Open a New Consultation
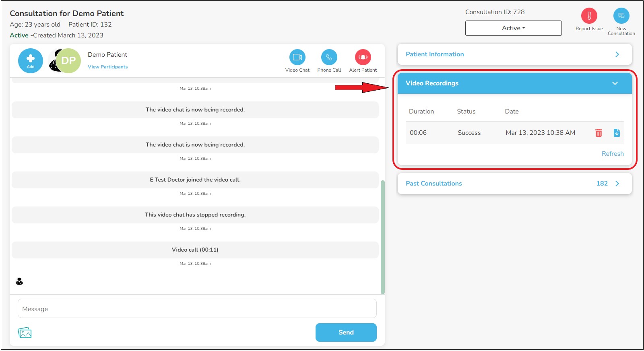The width and height of the screenshot is (644, 351). 621,16
